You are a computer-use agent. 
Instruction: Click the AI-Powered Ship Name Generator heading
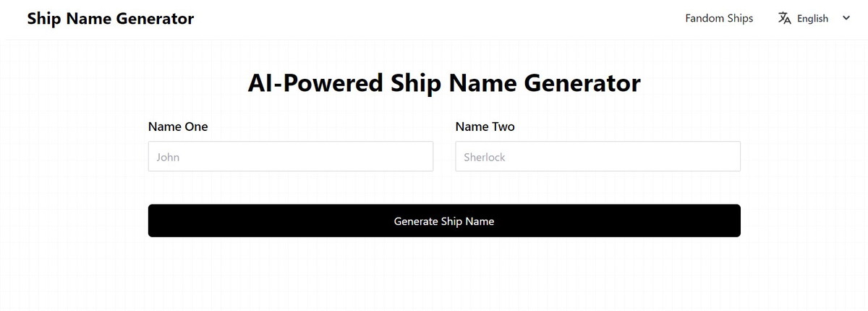pyautogui.click(x=443, y=83)
